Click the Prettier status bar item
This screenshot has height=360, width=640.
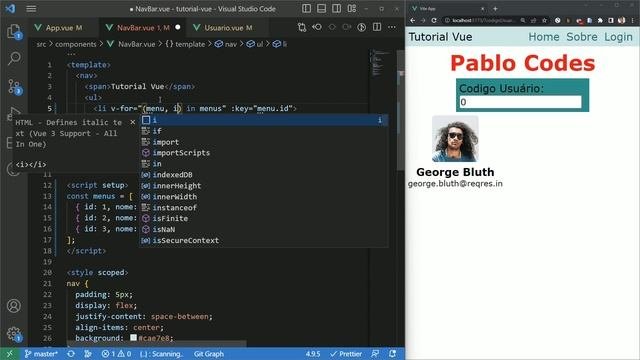click(346, 354)
